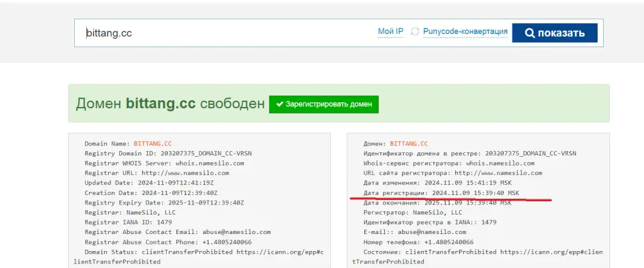
Task: Click the Дата регистрации 2024.11.09 15:39:40 line
Action: point(441,193)
